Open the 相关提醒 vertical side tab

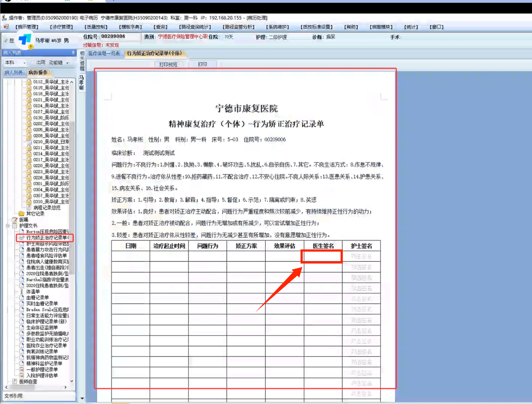pos(82,61)
